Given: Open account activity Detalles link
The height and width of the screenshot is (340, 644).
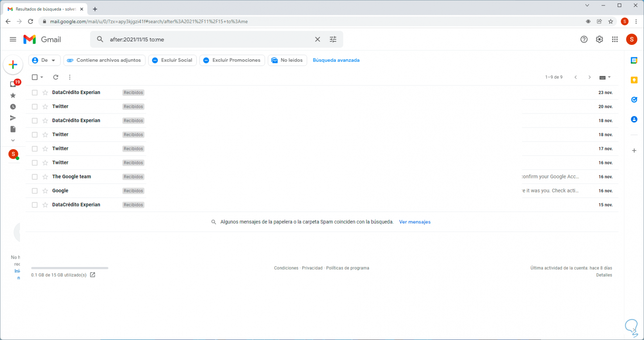Looking at the screenshot, I should pos(604,275).
